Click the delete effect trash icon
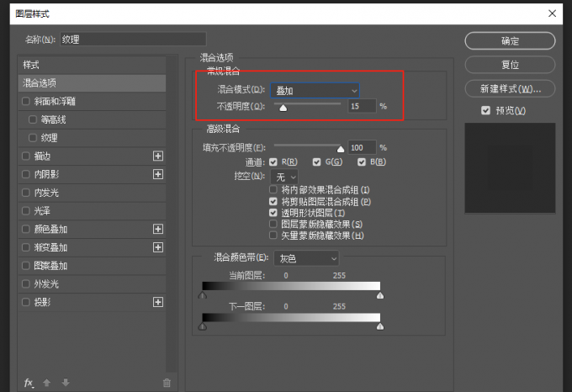572x392 pixels. pos(167,383)
